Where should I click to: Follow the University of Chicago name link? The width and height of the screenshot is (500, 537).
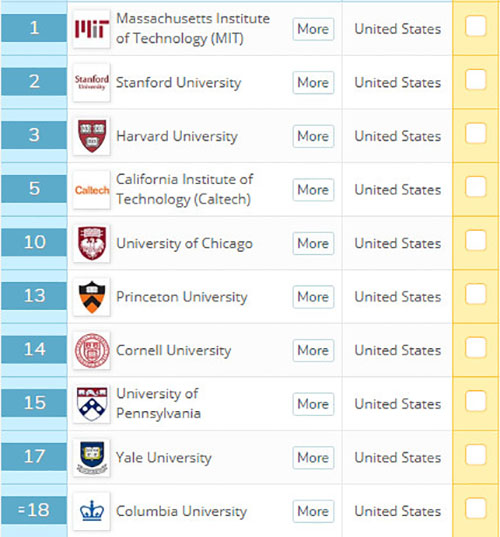tap(184, 243)
